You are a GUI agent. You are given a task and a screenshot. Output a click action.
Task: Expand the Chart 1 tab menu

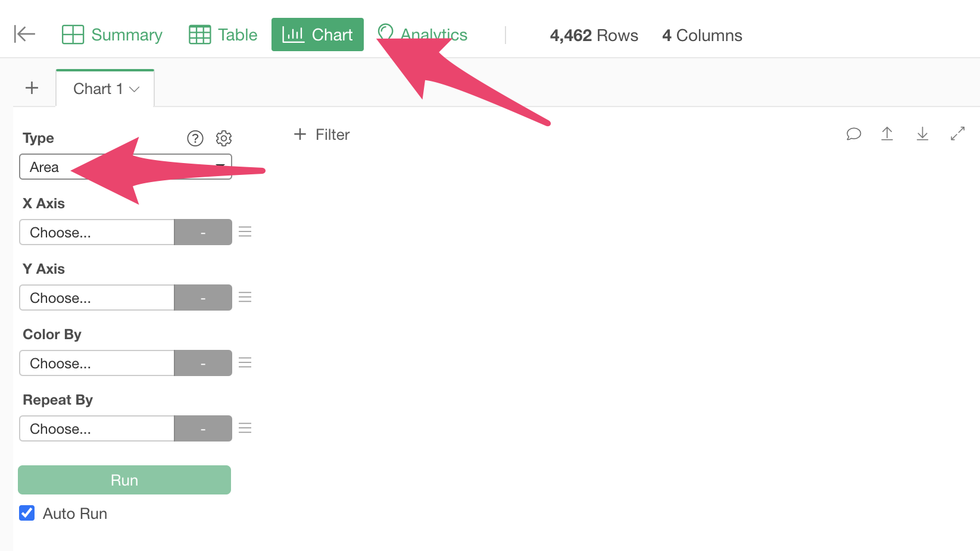[x=135, y=89]
